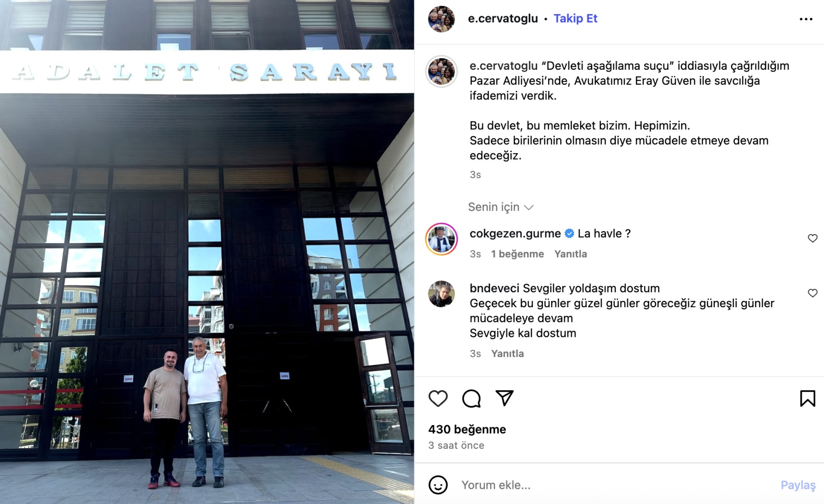
Task: Open bndeveci profile picture
Action: [x=441, y=294]
